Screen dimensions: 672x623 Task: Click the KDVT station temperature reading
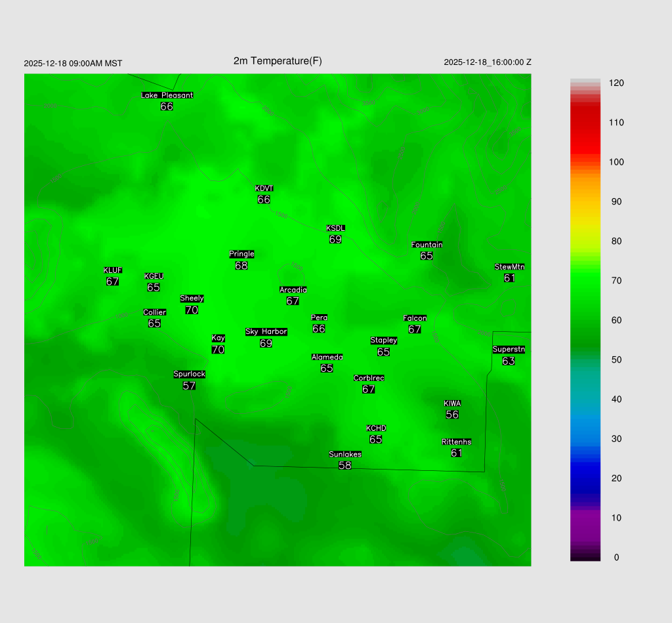tap(264, 199)
